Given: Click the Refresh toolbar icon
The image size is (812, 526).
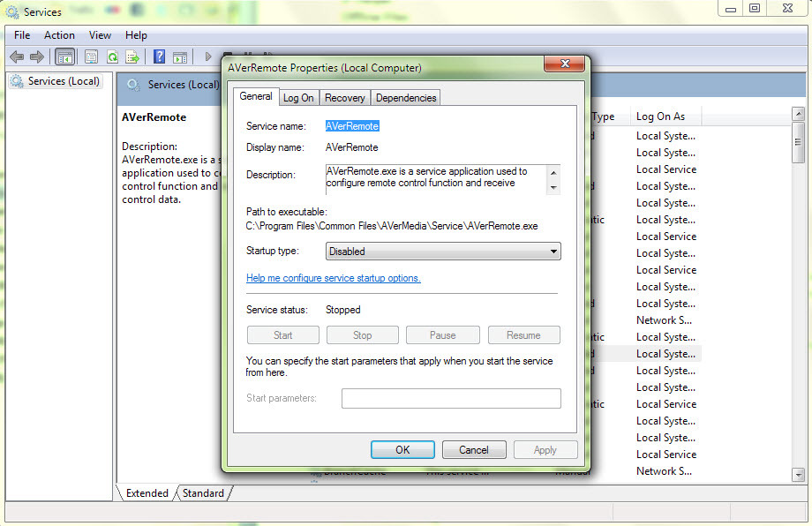Looking at the screenshot, I should click(x=112, y=57).
